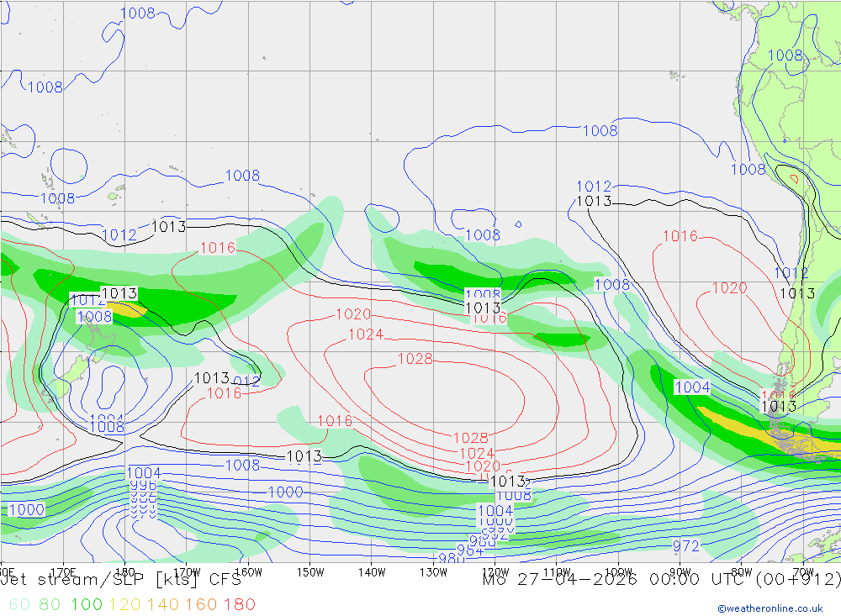The width and height of the screenshot is (841, 616).
Task: Click the 150W longitude axis label
Action: (x=310, y=572)
